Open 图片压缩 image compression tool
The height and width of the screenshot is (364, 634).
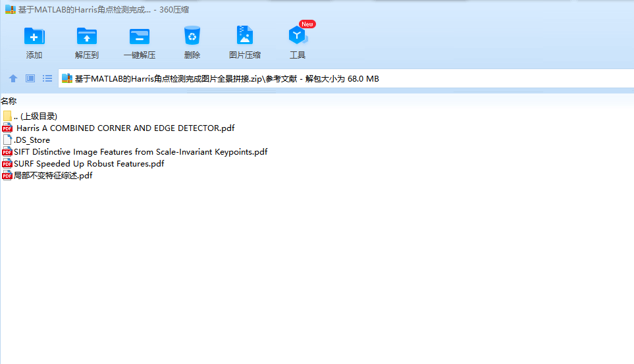point(245,36)
